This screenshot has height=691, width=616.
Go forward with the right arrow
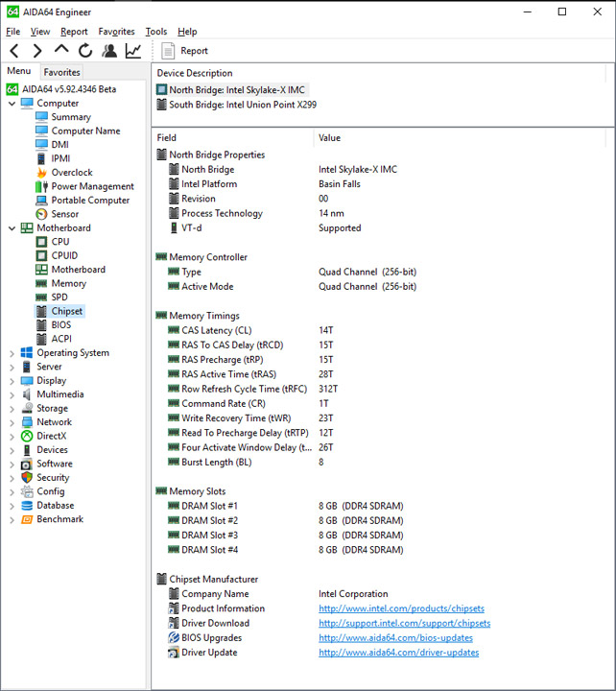(37, 51)
